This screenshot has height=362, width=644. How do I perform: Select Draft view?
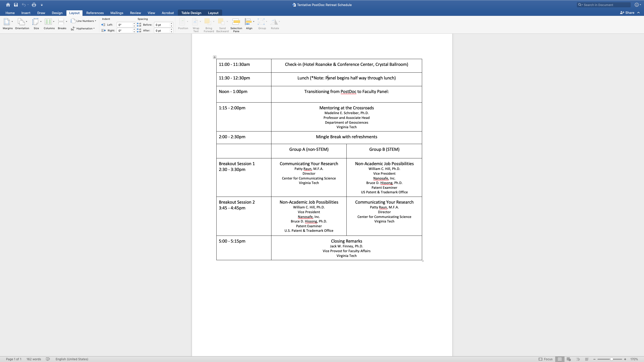(587, 359)
